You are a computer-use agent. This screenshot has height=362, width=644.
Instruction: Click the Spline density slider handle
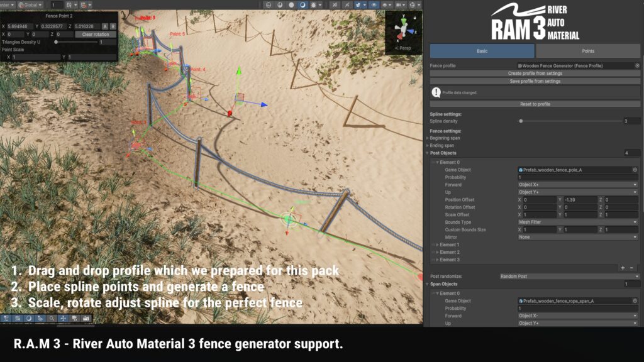point(521,121)
